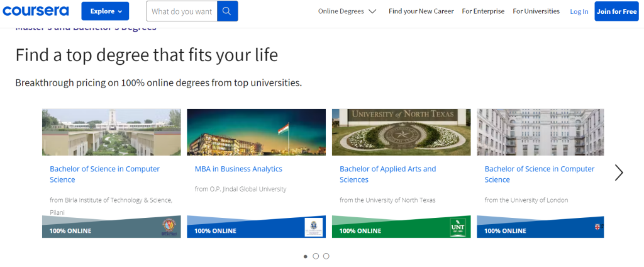Select the first carousel page dot
644x267 pixels.
[x=306, y=256]
